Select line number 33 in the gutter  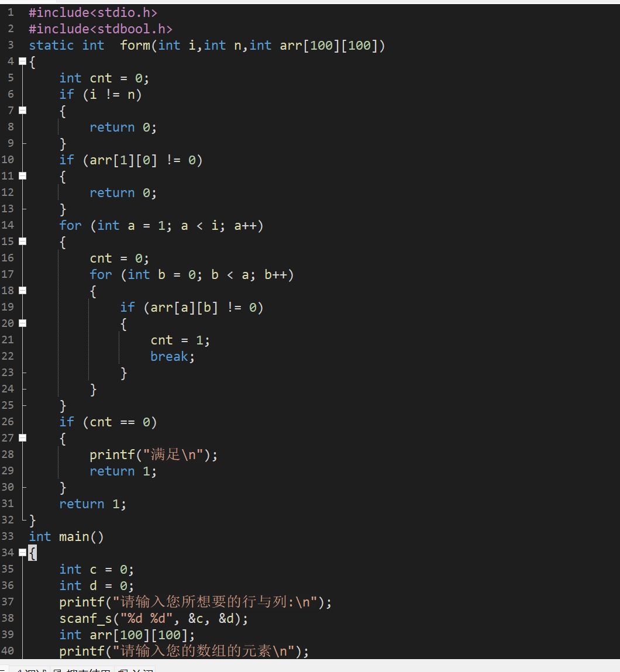click(8, 536)
